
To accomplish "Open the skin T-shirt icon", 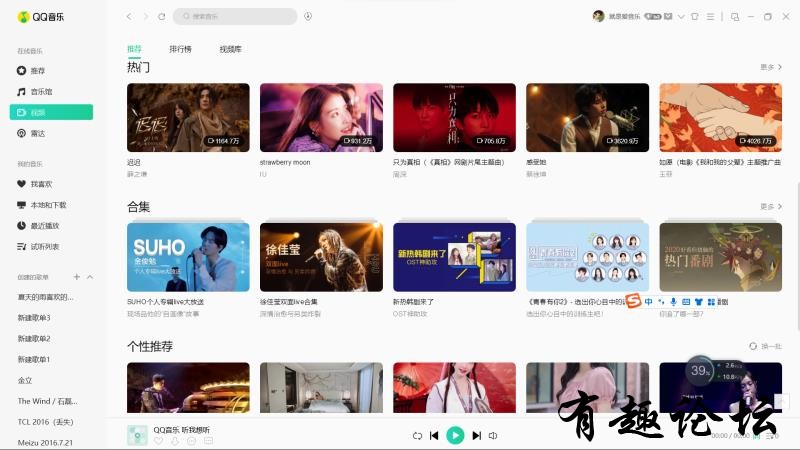I will coord(695,16).
